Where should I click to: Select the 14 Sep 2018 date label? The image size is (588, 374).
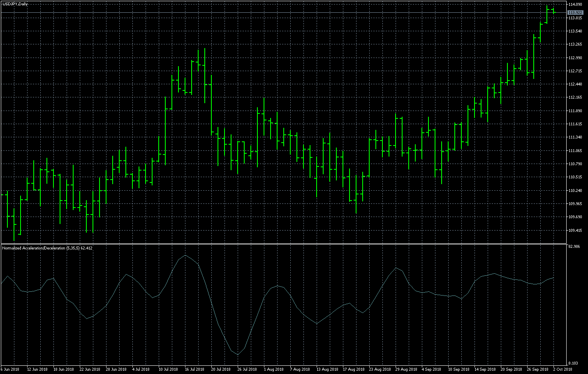pyautogui.click(x=485, y=369)
